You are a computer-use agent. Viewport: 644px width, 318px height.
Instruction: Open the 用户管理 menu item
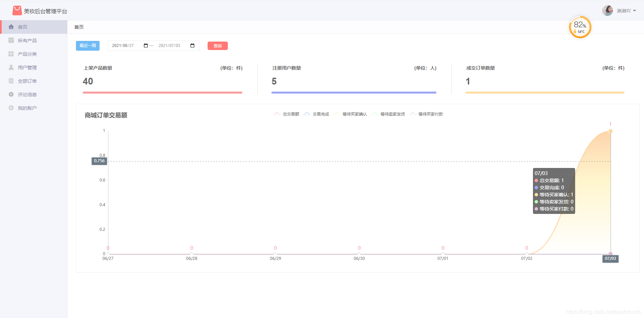(34, 68)
